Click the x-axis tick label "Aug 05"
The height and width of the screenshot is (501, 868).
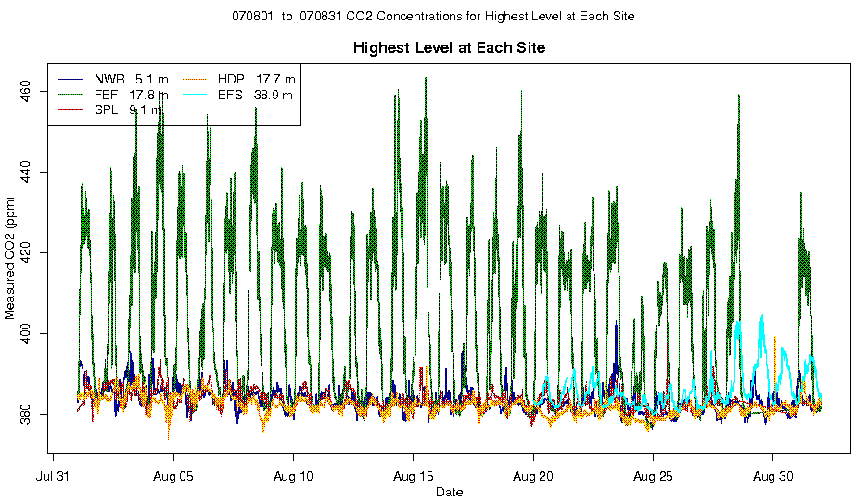[x=173, y=476]
